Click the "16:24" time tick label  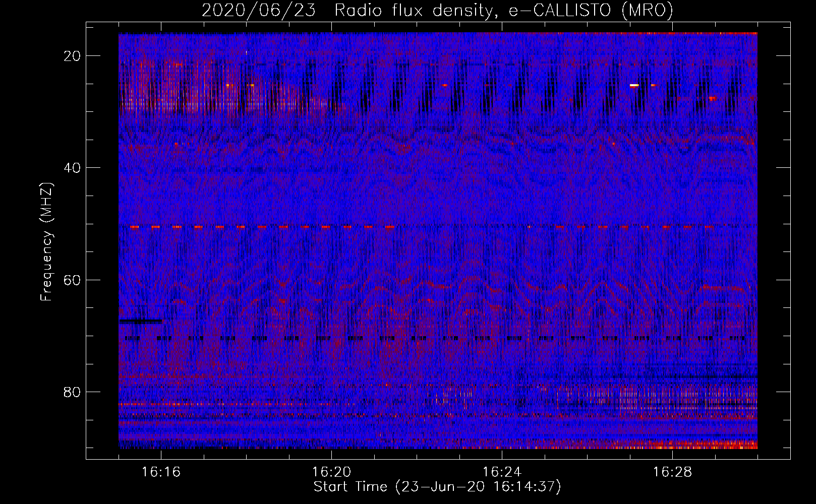point(502,472)
